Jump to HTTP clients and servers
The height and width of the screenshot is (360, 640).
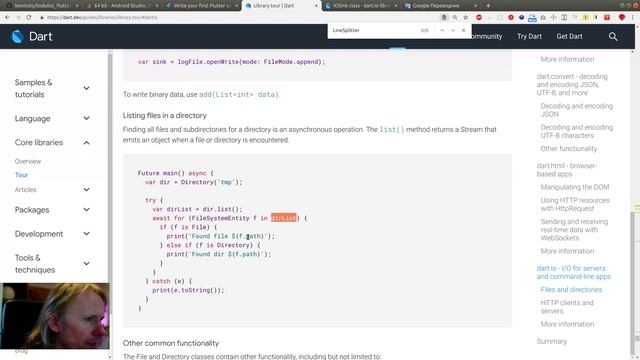(567, 307)
